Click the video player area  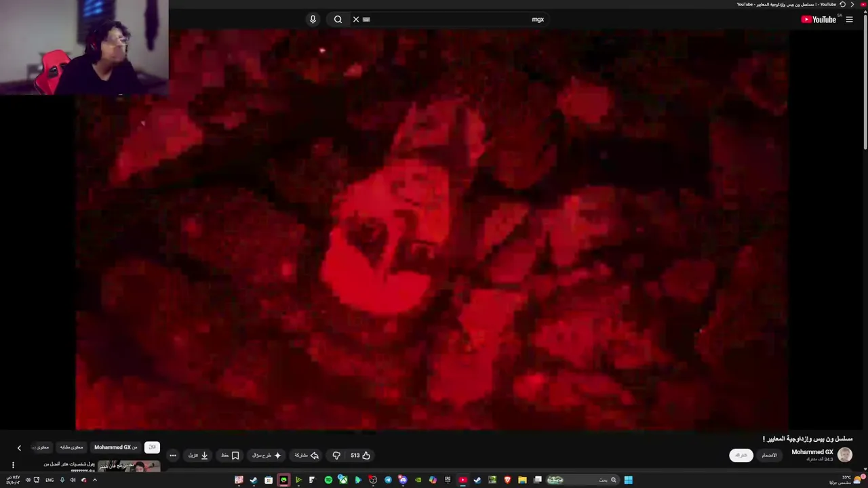pyautogui.click(x=432, y=229)
